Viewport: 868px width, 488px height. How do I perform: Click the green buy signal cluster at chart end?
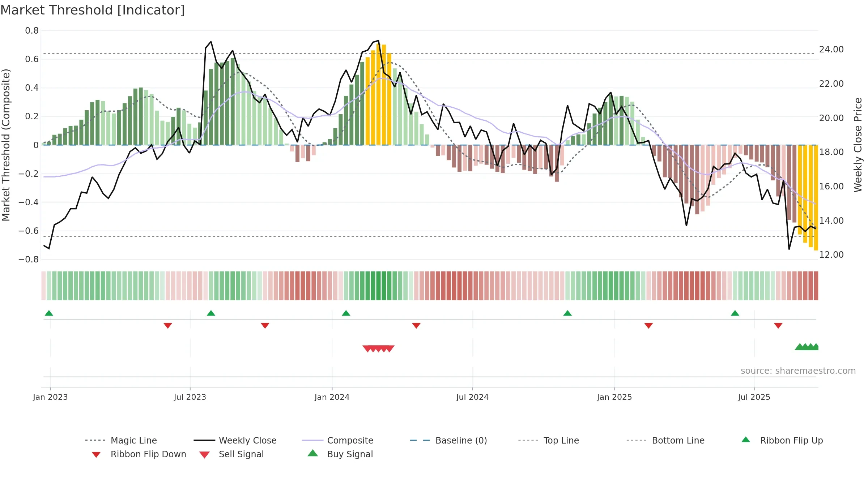807,347
